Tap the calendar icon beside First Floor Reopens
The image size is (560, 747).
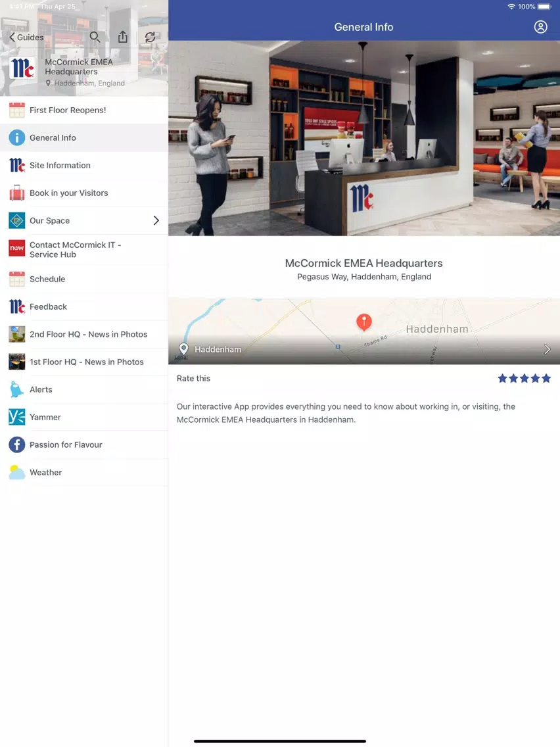[x=16, y=110]
